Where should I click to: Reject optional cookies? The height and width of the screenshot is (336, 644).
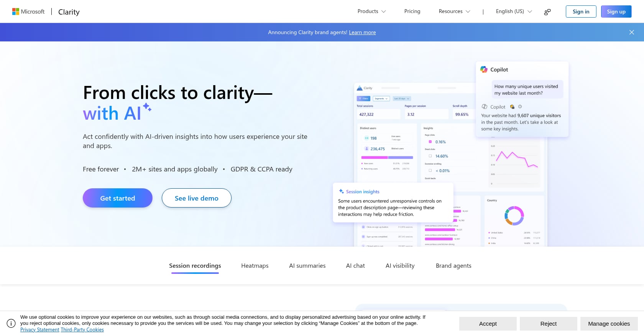pyautogui.click(x=549, y=324)
